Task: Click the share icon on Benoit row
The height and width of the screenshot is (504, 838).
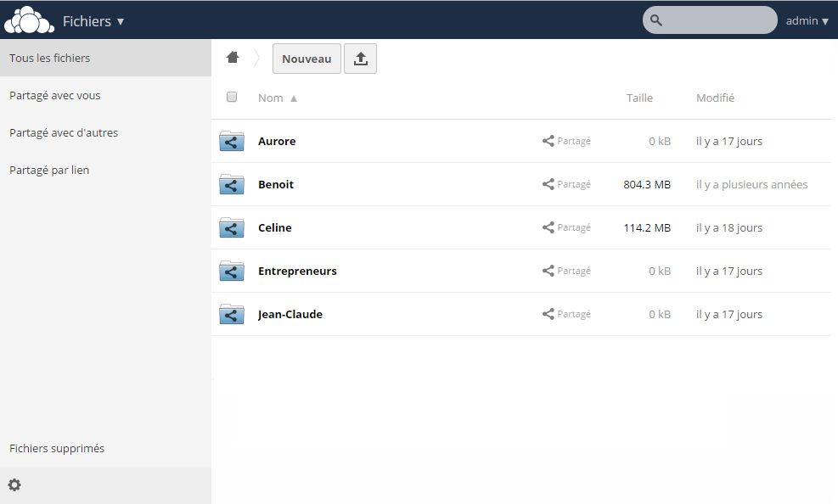Action: [x=548, y=183]
